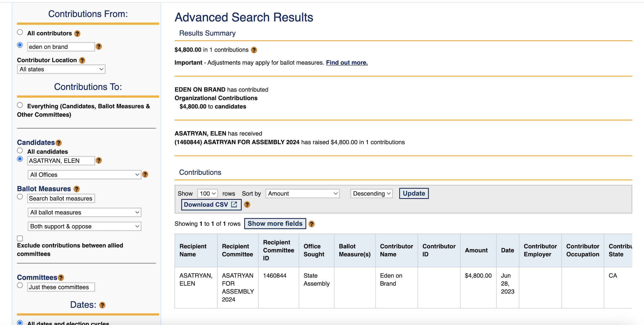Open the All Offices dropdown
The width and height of the screenshot is (644, 325).
pyautogui.click(x=84, y=175)
